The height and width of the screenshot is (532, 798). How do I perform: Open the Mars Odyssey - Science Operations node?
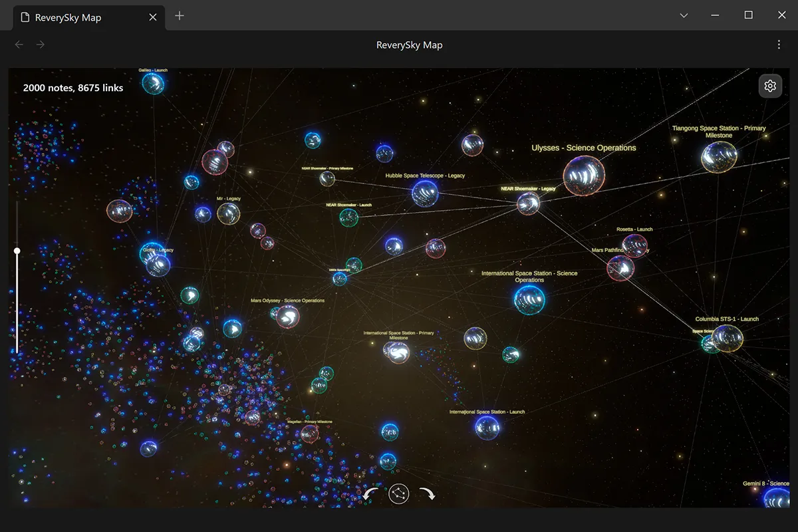[x=287, y=317]
